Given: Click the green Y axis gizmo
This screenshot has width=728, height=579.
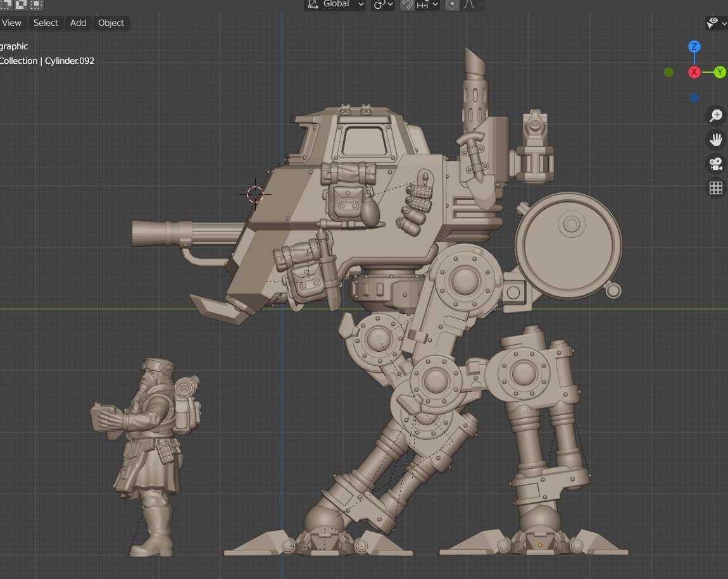Looking at the screenshot, I should pyautogui.click(x=720, y=72).
